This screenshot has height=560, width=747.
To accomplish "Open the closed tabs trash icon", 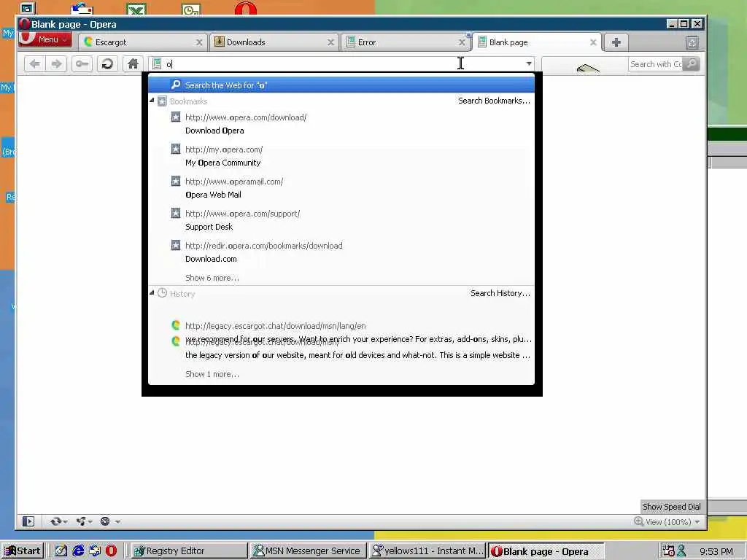I will pyautogui.click(x=692, y=43).
